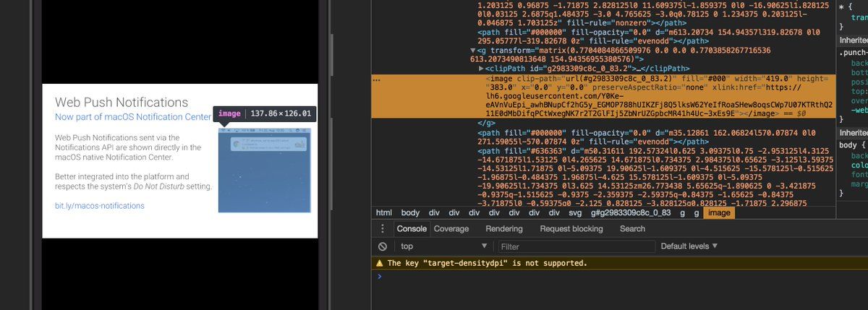Switch to the Request blocking tab
868x310 pixels.
click(x=571, y=229)
